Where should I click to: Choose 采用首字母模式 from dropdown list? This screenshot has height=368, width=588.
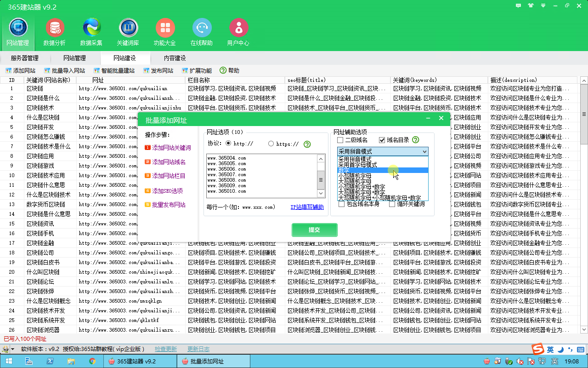383,165
